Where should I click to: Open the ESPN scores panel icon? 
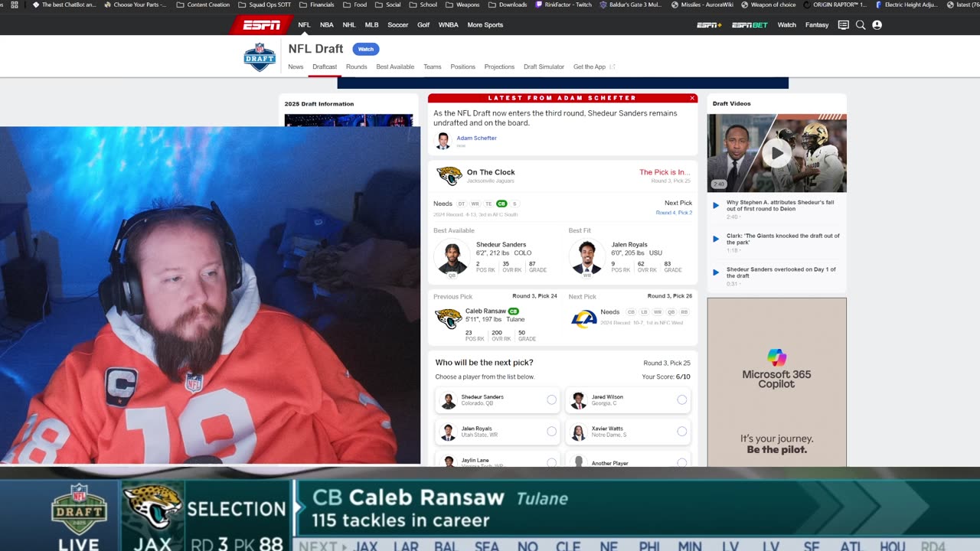click(844, 25)
